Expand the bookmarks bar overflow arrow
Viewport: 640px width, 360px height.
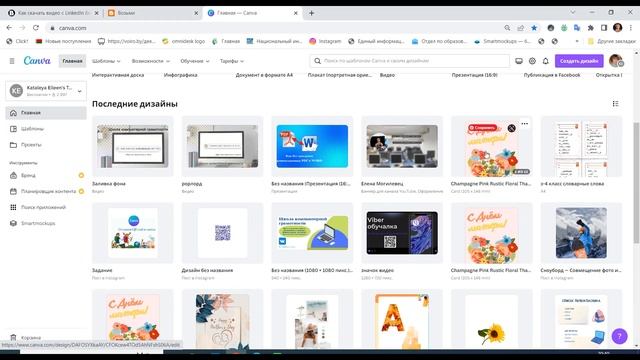577,41
